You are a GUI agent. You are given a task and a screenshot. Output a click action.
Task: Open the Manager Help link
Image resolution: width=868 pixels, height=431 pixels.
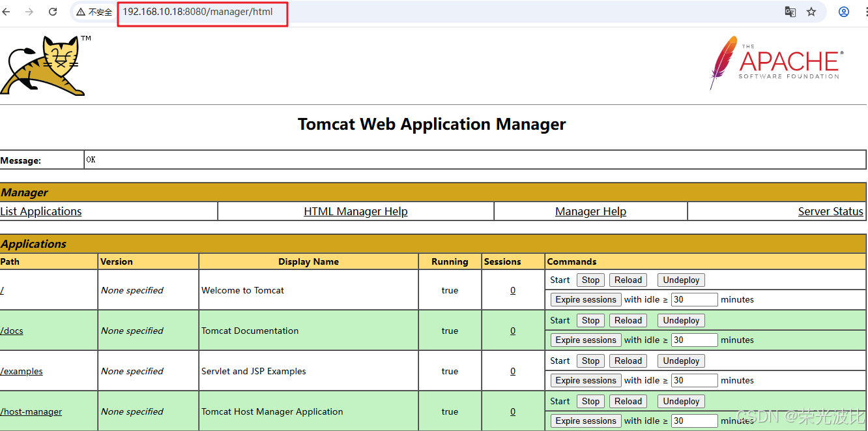coord(590,211)
